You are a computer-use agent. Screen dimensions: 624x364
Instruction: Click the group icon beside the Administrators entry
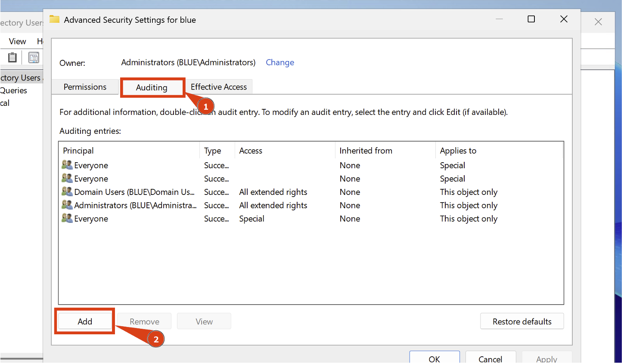coord(67,205)
